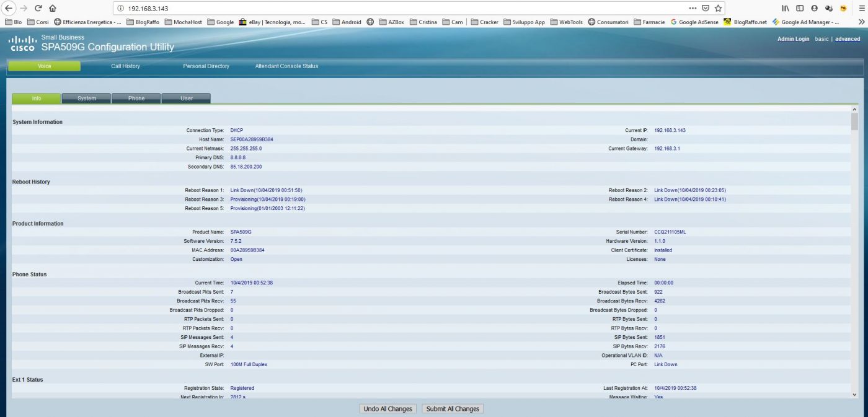The image size is (868, 417).
Task: Reload the page with the refresh icon
Action: coord(38,9)
